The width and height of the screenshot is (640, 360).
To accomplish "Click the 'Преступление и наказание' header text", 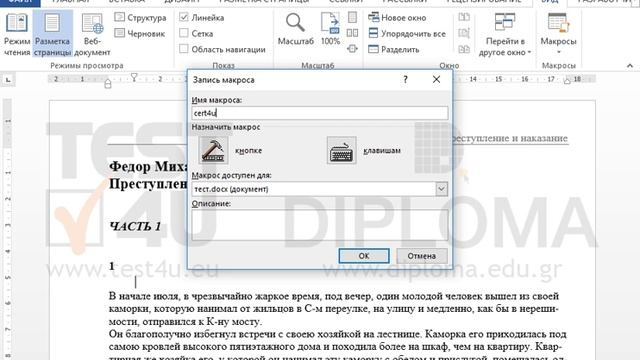I will coord(509,138).
